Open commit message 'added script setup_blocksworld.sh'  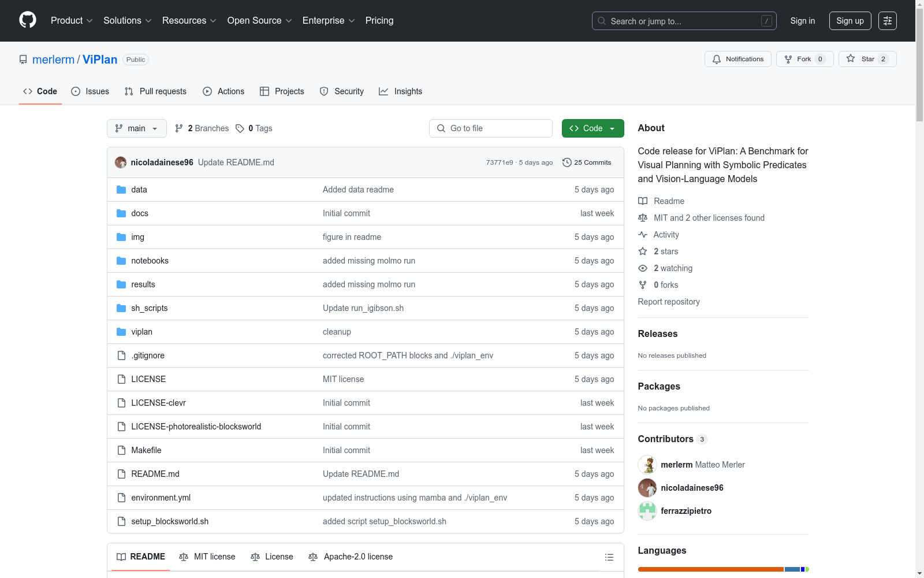(x=385, y=521)
